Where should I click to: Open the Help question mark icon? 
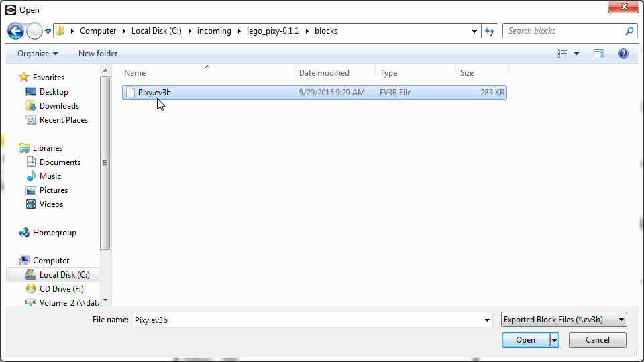[x=623, y=54]
